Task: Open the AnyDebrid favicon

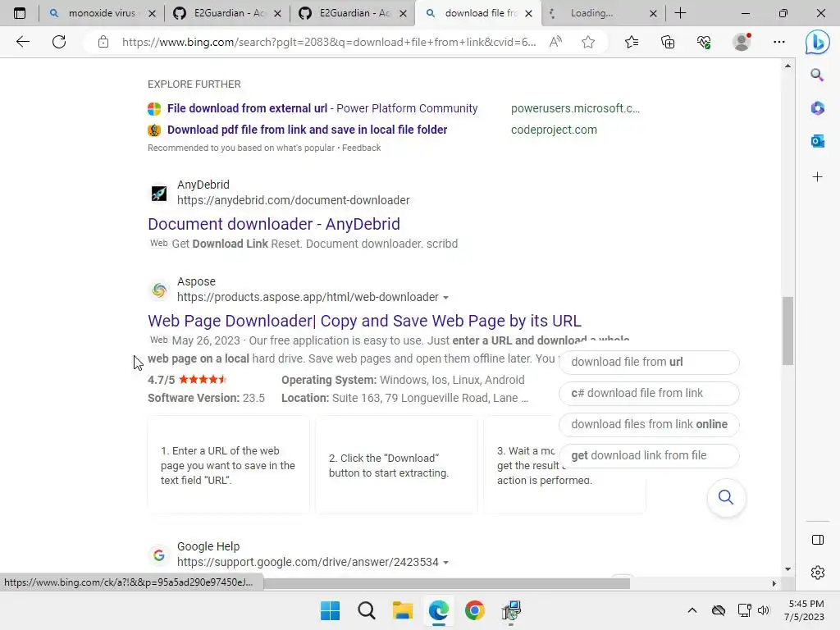Action: 159,193
